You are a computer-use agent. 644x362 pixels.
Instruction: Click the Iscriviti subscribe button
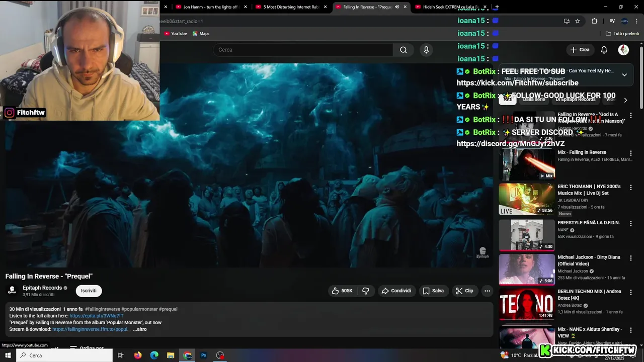[x=89, y=291]
